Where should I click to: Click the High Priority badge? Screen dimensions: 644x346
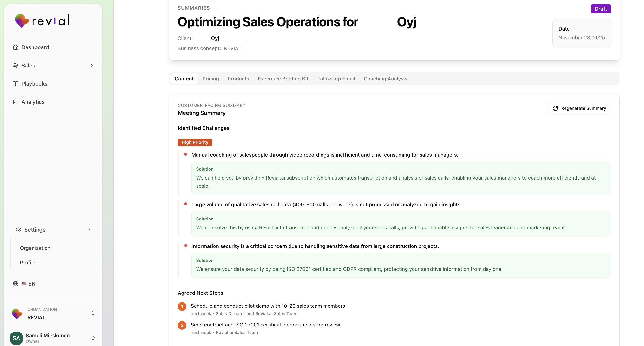pyautogui.click(x=195, y=142)
